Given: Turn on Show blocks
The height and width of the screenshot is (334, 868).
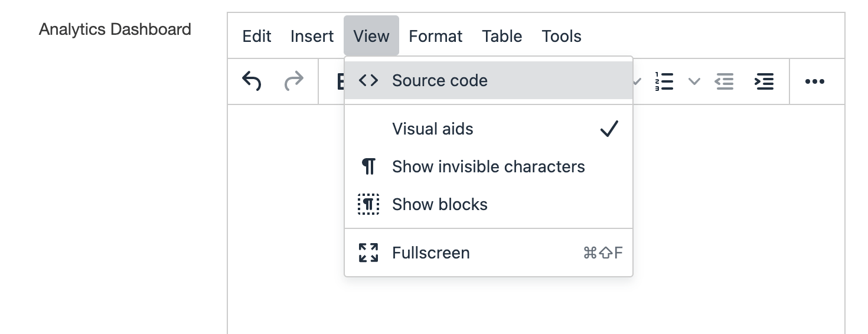Looking at the screenshot, I should coord(439,205).
